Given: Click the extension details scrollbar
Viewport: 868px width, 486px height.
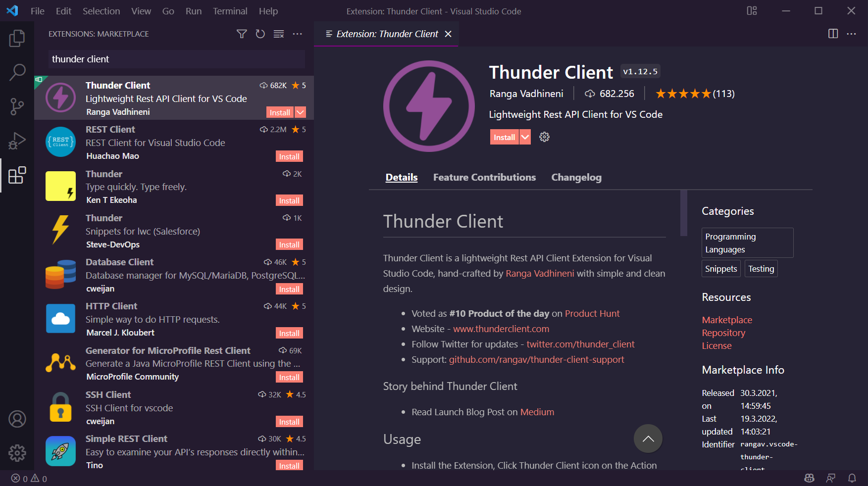Looking at the screenshot, I should tap(683, 213).
